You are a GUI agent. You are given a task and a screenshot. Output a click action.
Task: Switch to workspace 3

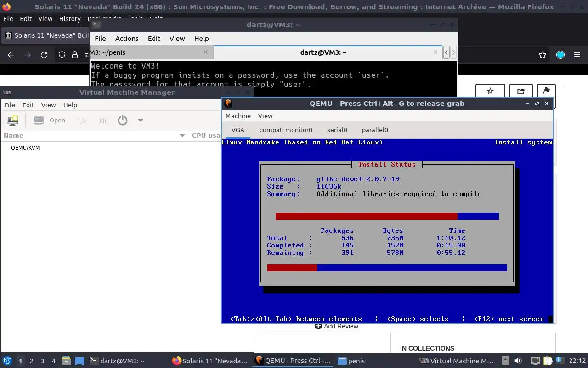(x=43, y=361)
